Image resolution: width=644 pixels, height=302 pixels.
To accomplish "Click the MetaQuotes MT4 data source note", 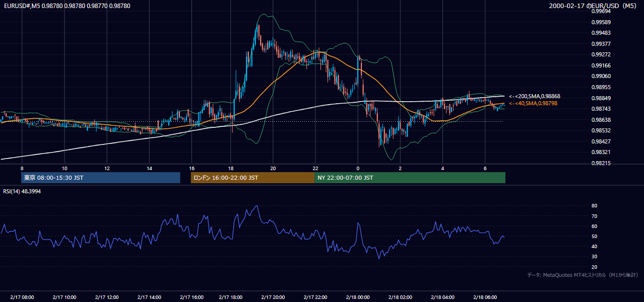I will click(583, 275).
